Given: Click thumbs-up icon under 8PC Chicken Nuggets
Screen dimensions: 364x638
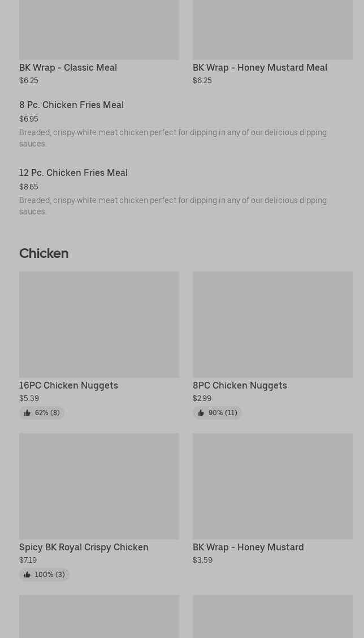Looking at the screenshot, I should 201,413.
